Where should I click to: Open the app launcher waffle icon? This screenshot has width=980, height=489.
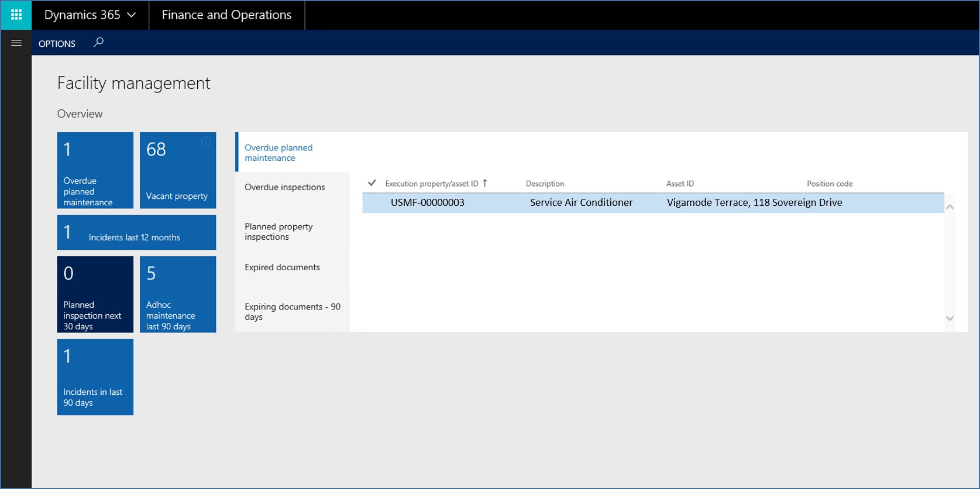(x=16, y=15)
